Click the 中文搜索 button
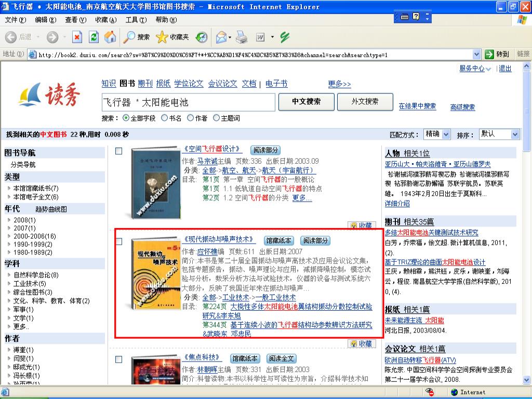The height and width of the screenshot is (399, 532). [307, 102]
